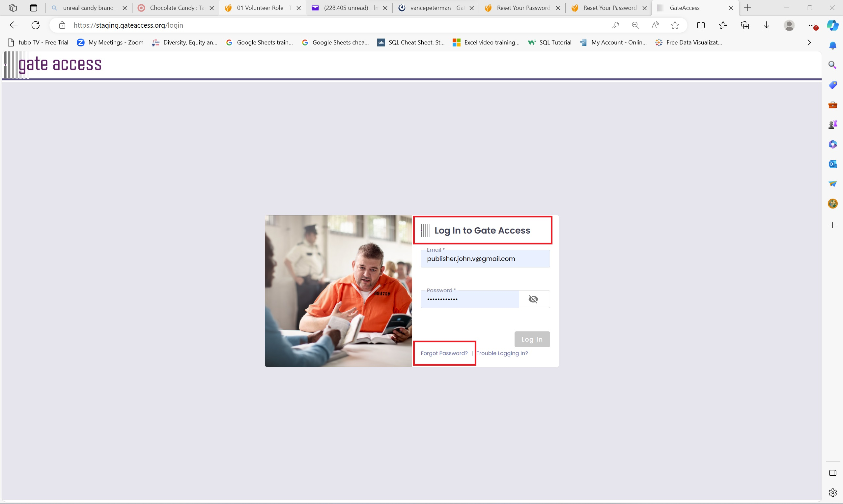
Task: Switch to the vancepeterman tab
Action: (436, 8)
